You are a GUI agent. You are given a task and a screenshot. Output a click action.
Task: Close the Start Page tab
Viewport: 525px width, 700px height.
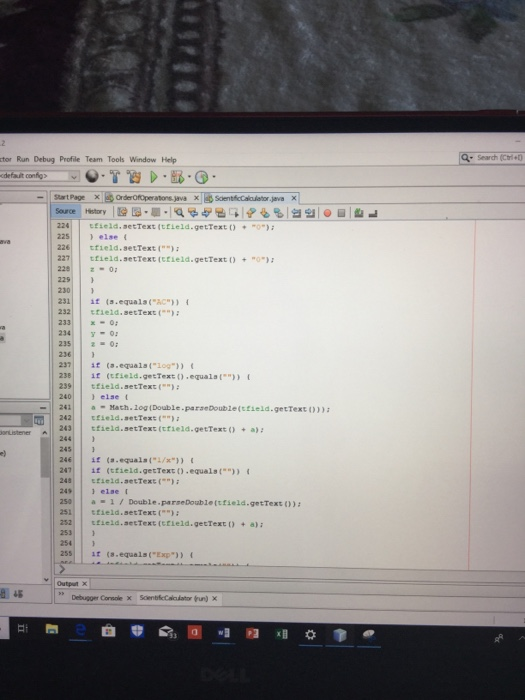[97, 197]
